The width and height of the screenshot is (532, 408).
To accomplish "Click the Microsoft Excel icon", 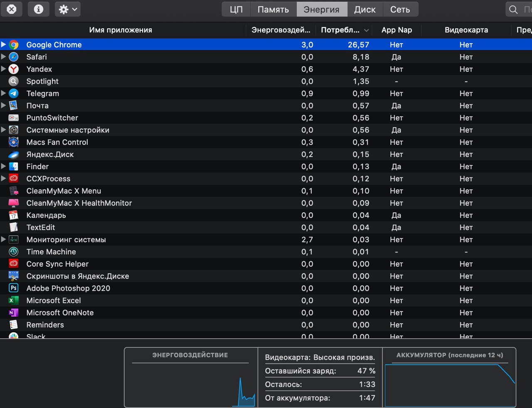I will point(14,301).
